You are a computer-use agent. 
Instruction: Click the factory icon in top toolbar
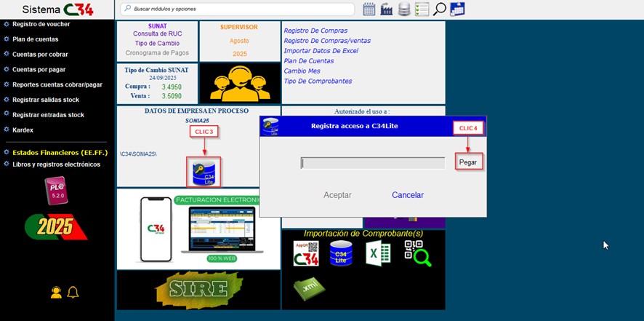point(387,9)
